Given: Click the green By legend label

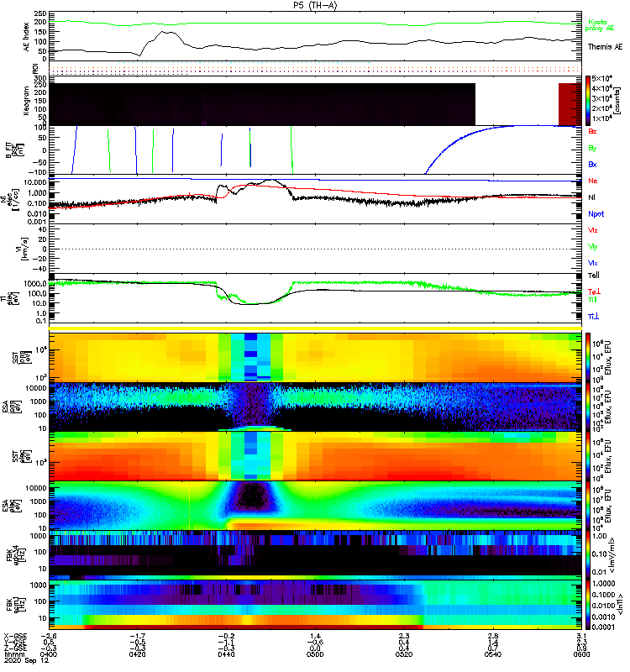Looking at the screenshot, I should (592, 148).
